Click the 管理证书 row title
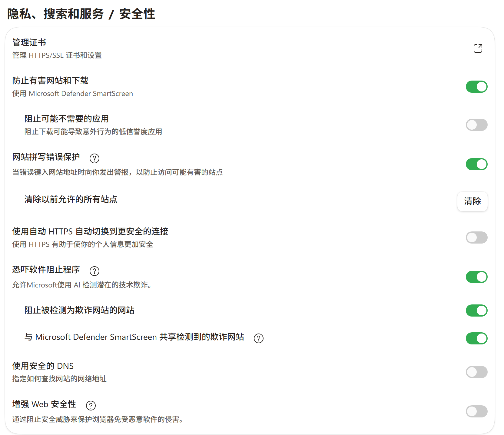The width and height of the screenshot is (504, 435). coord(29,42)
